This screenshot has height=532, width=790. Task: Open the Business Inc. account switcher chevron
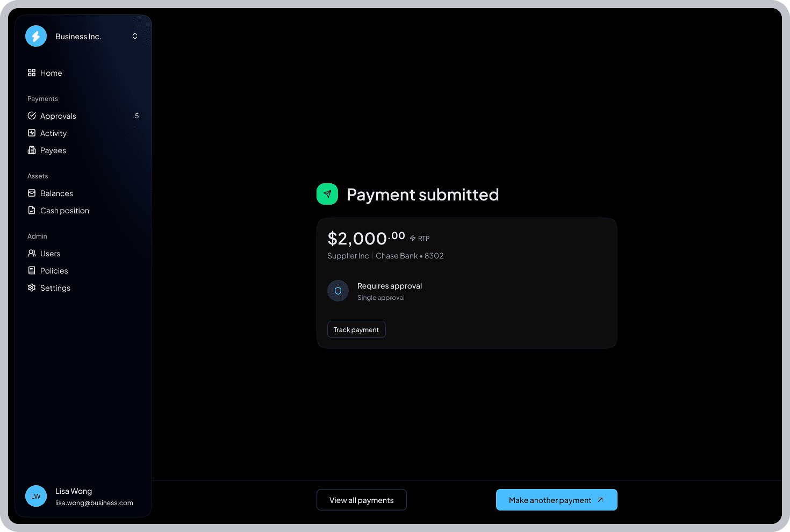(135, 36)
